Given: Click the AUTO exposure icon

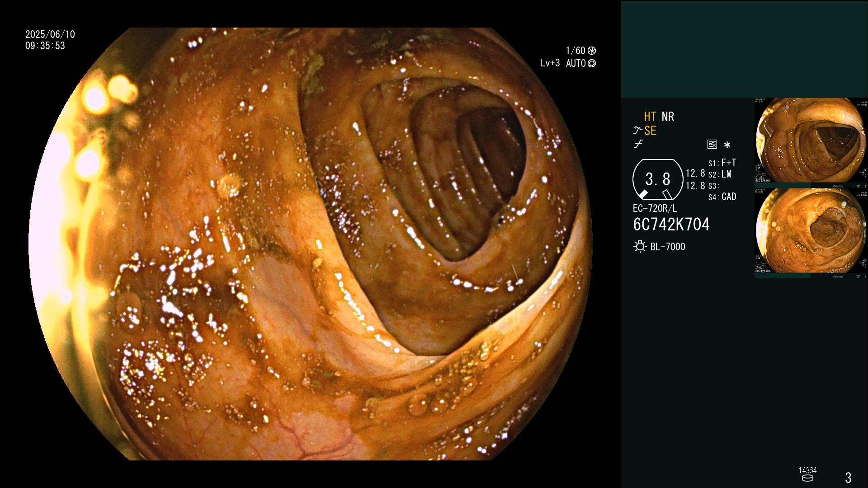Looking at the screenshot, I should pyautogui.click(x=591, y=63).
